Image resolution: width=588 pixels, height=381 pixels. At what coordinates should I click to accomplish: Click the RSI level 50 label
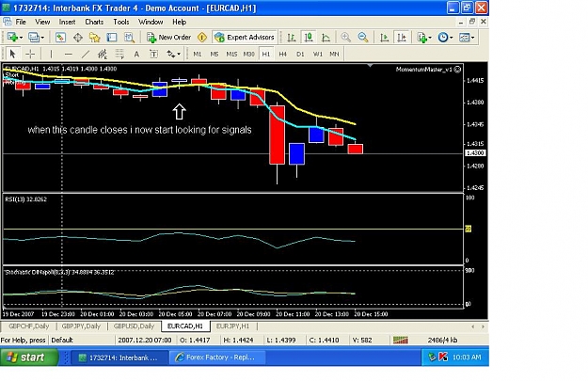pyautogui.click(x=468, y=229)
